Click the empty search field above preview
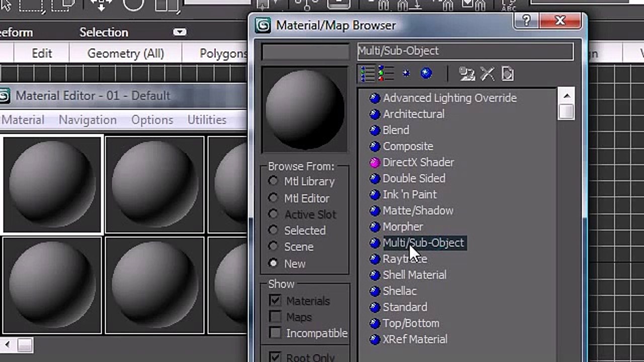 pyautogui.click(x=305, y=52)
